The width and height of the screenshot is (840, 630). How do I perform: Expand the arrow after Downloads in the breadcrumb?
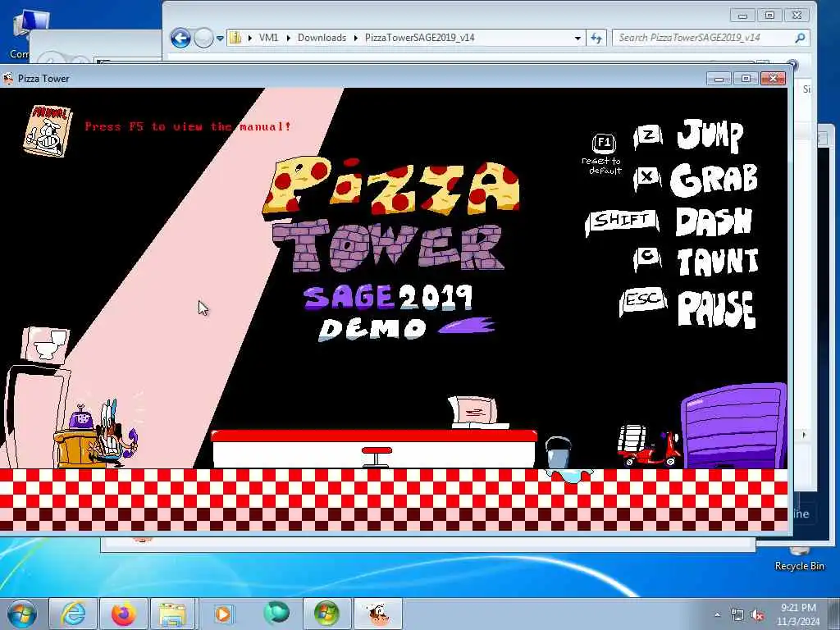point(356,38)
